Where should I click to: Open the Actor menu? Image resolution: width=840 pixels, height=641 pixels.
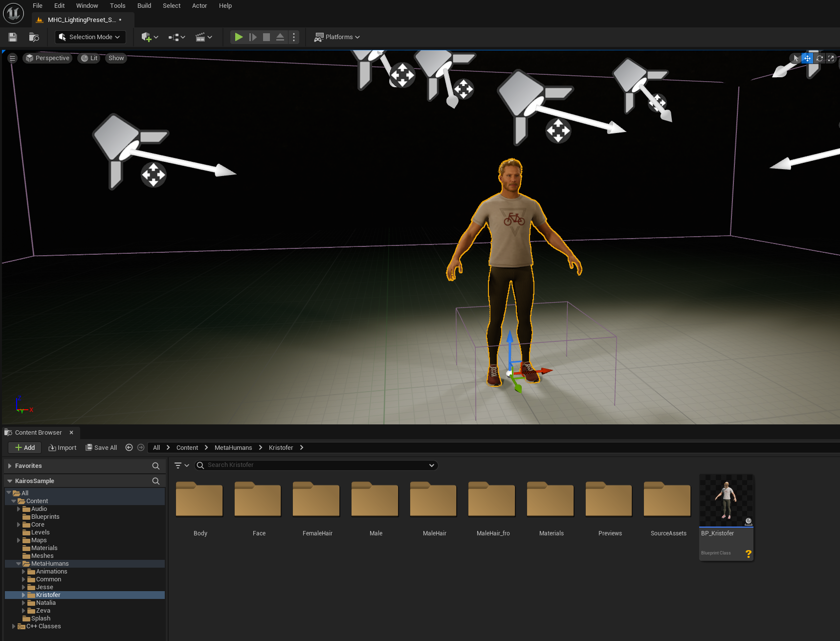(x=199, y=6)
